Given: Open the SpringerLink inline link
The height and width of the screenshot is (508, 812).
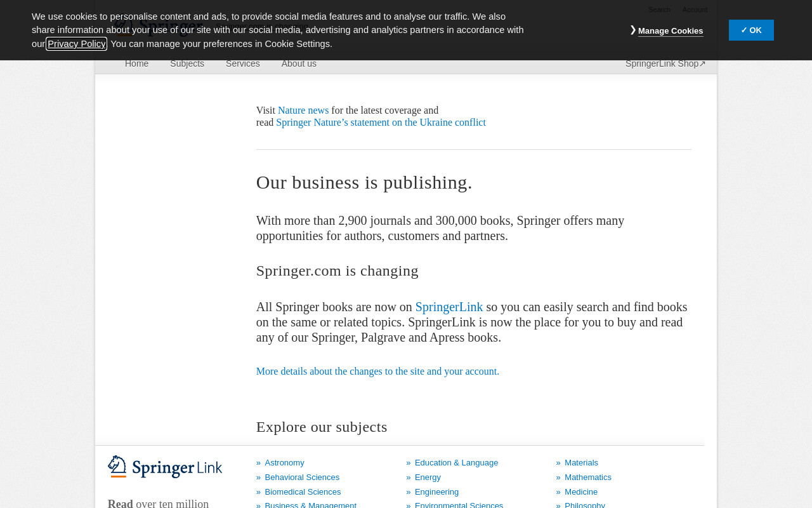Looking at the screenshot, I should click(x=449, y=307).
